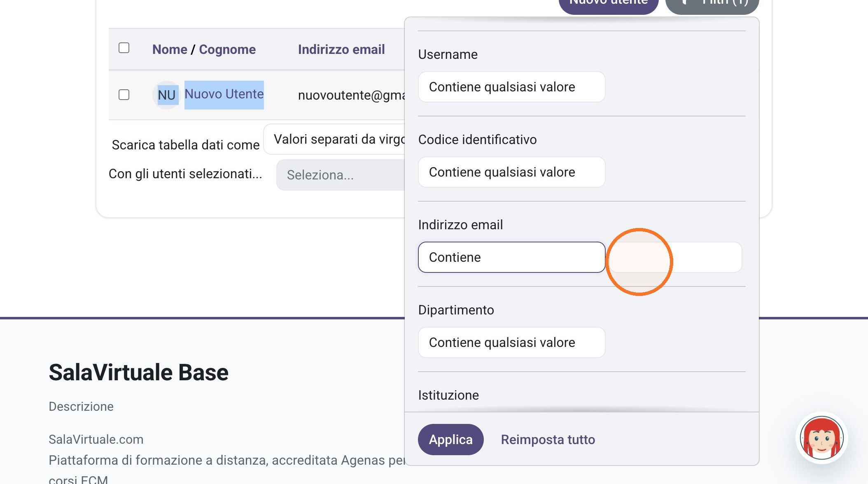The height and width of the screenshot is (484, 868).
Task: Click the Istituzione filter label
Action: point(448,395)
